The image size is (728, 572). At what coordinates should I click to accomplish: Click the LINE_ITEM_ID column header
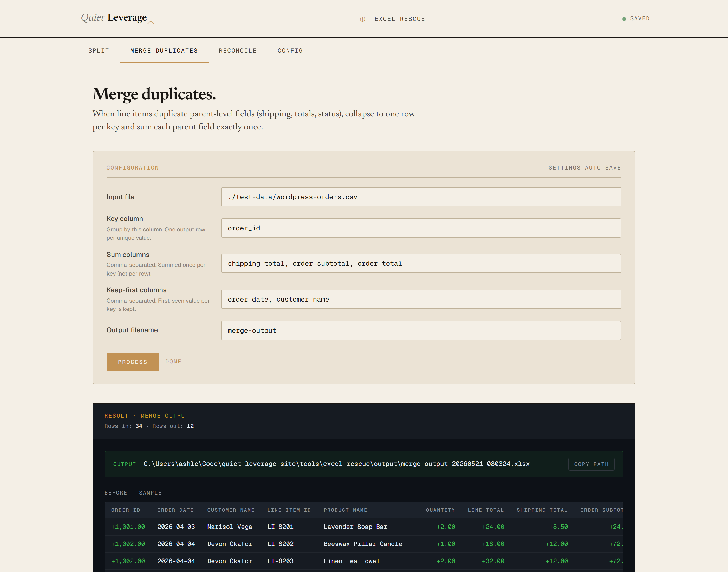[x=289, y=510]
